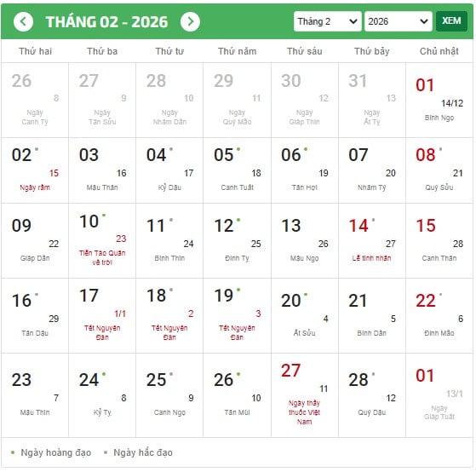The image size is (476, 472).
Task: Click the Chủ nhật column header
Action: coord(439,51)
